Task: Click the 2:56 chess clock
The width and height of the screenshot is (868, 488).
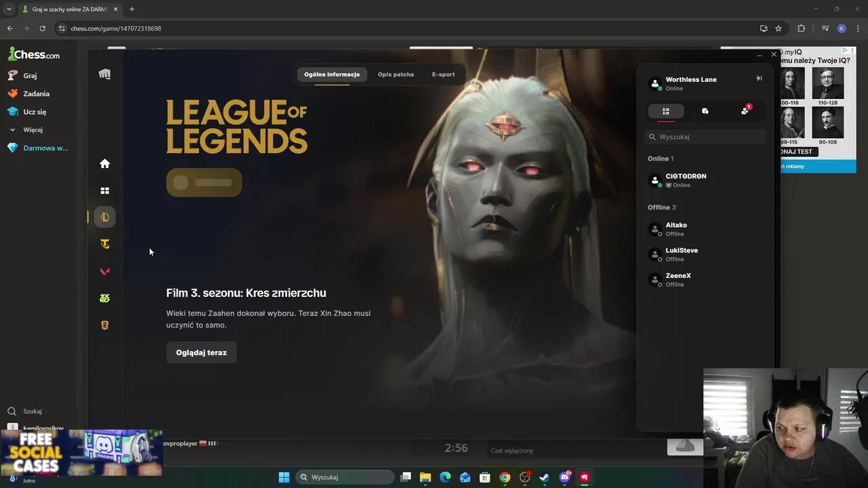Action: pyautogui.click(x=456, y=448)
